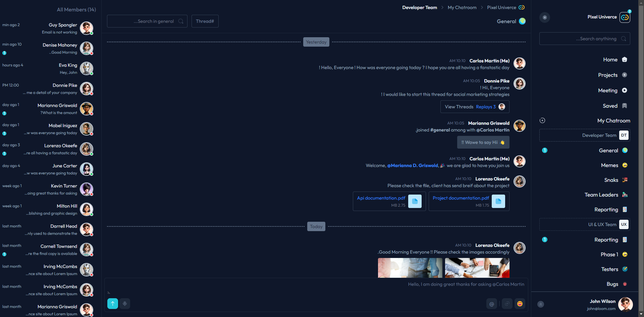Click the settings hexagon icon in sidebar
This screenshot has height=317, width=644.
pos(545,17)
